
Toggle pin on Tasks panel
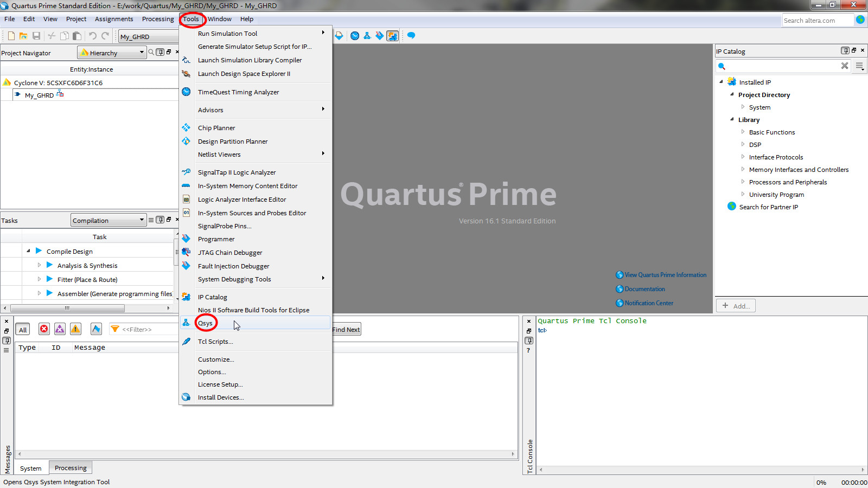pos(160,220)
